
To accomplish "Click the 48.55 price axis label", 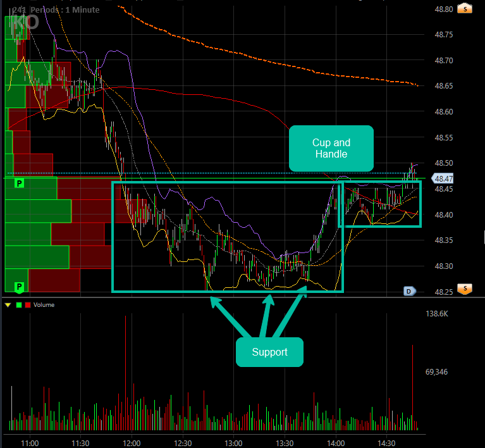I will [443, 137].
